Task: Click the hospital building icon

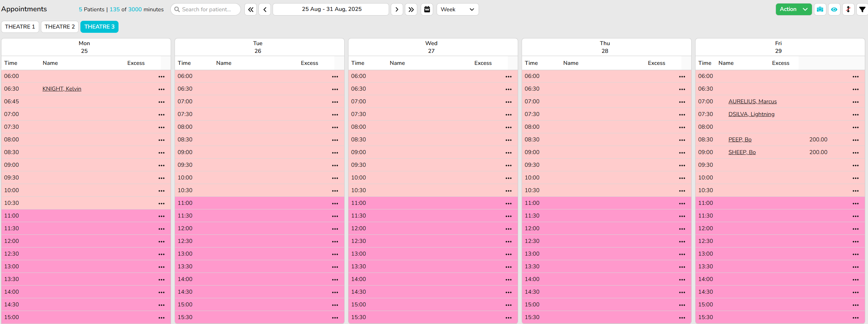Action: pos(820,10)
